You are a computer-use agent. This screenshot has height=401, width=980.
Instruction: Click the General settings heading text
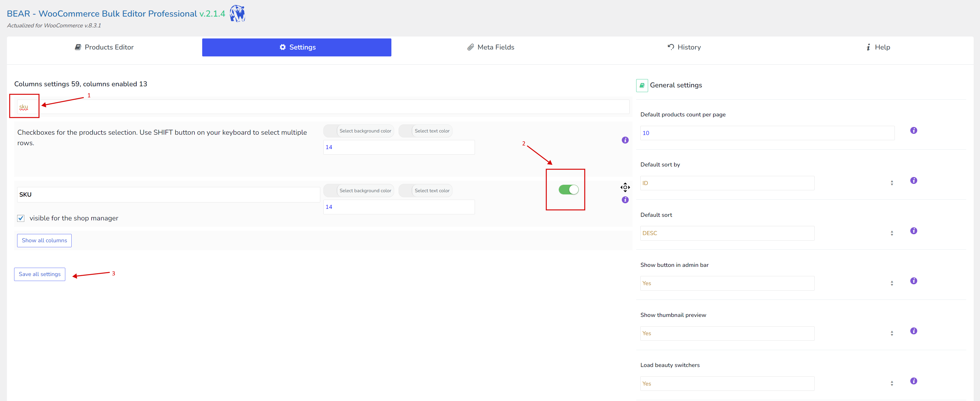676,85
